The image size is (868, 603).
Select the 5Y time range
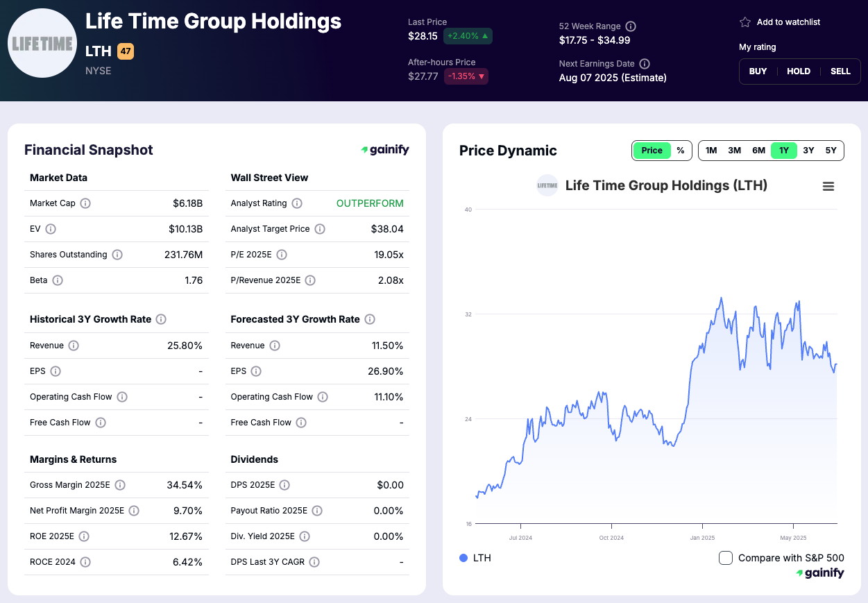(831, 151)
